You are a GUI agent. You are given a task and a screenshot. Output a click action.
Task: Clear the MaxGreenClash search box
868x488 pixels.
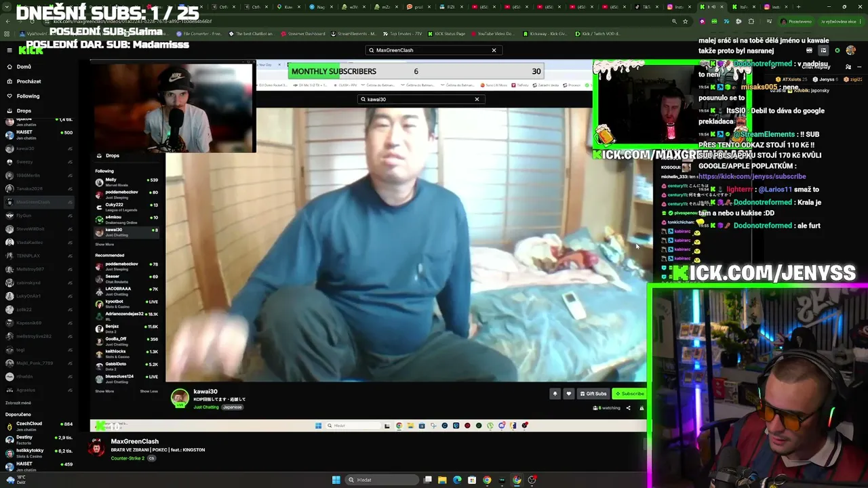coord(494,50)
